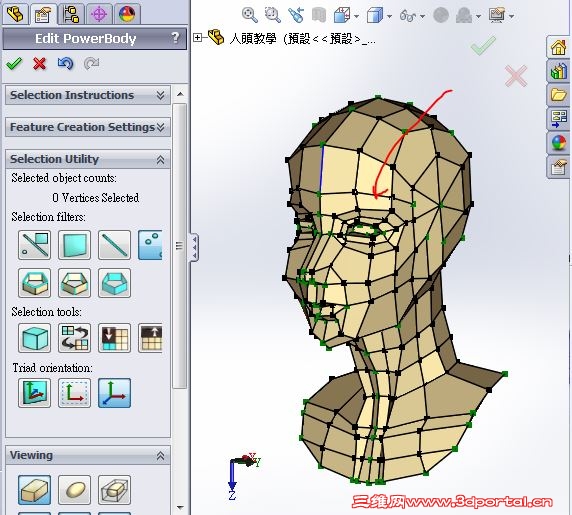Expand the 人頭教學 flyout tree node
This screenshot has height=515, width=572.
197,37
